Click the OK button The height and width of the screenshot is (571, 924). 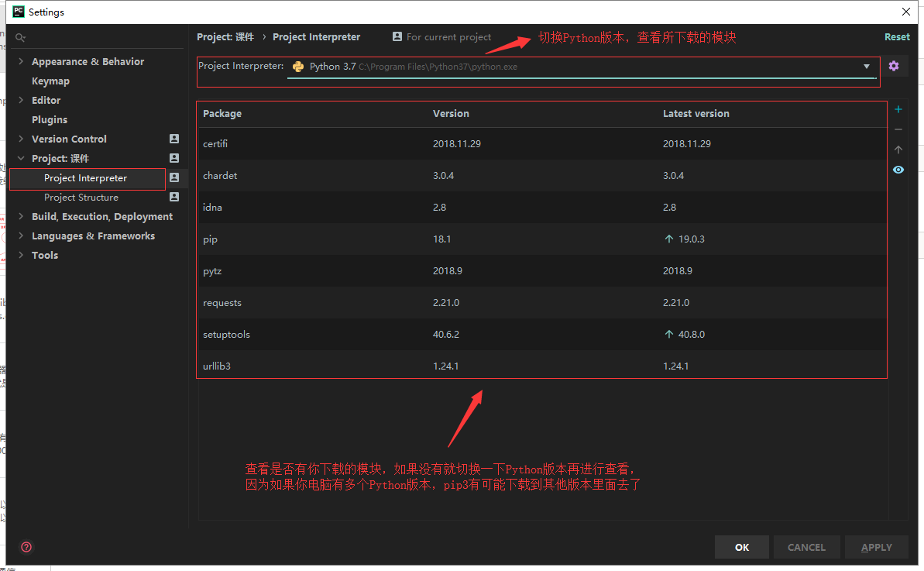coord(742,548)
